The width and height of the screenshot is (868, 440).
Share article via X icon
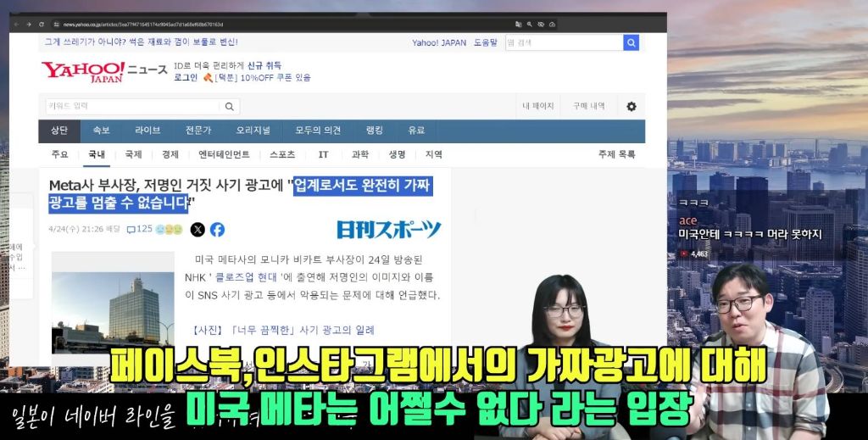[198, 230]
